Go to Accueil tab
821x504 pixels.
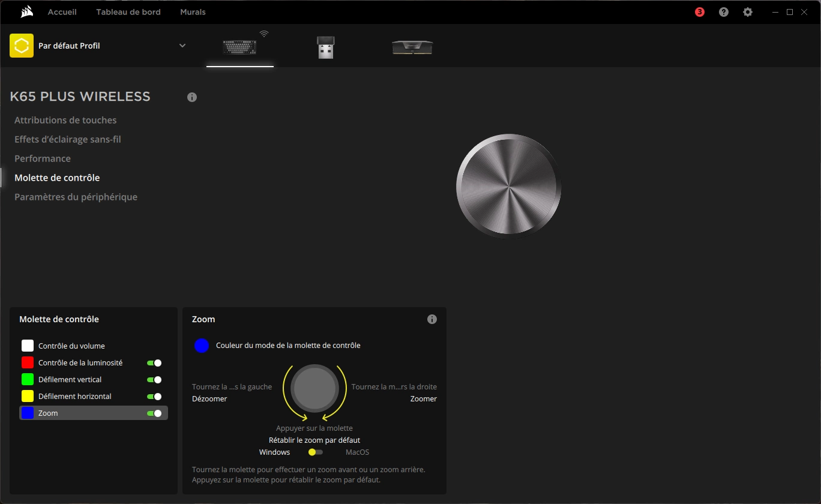[62, 12]
